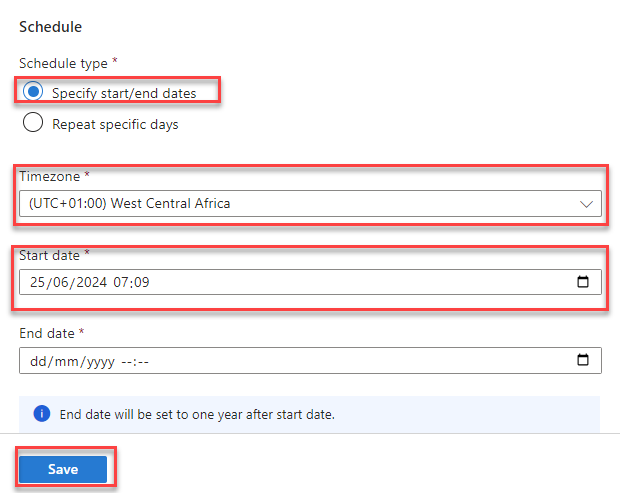Click the 'Start date' field label
The width and height of the screenshot is (620, 493).
coord(51,254)
